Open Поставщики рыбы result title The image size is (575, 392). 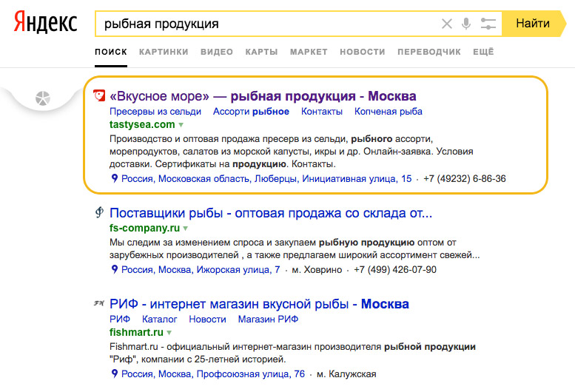pyautogui.click(x=271, y=213)
